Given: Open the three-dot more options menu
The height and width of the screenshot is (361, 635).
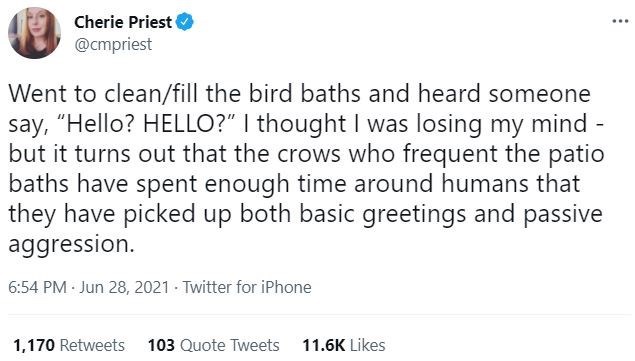Looking at the screenshot, I should click(620, 21).
